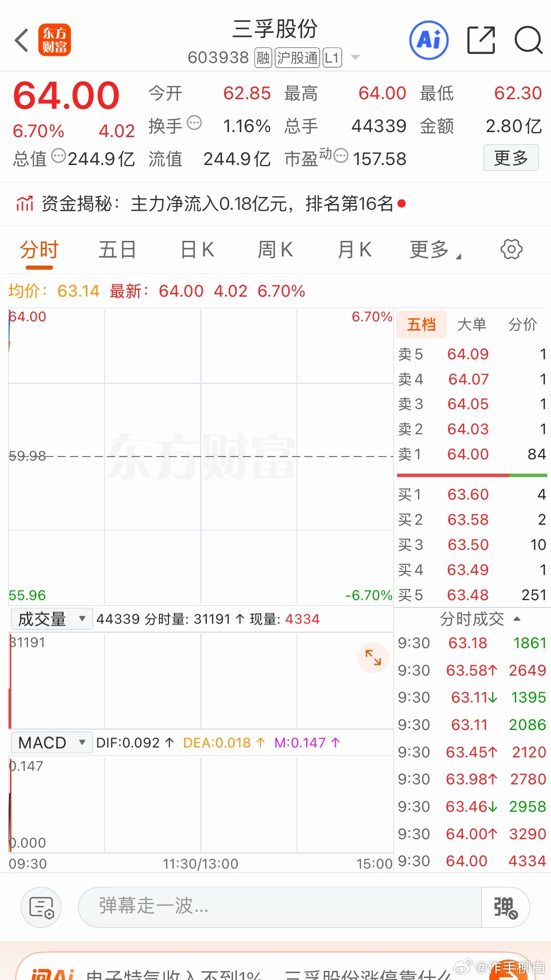
Task: Select the 五档 order book tab
Action: 421,325
